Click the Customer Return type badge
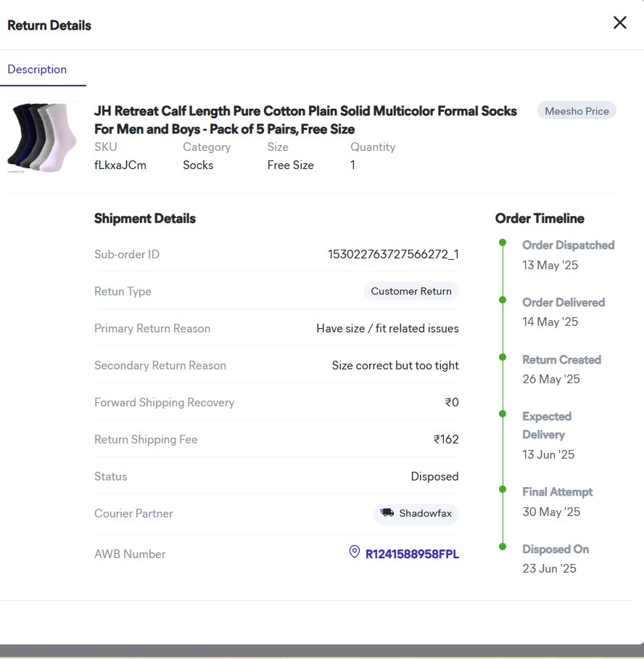This screenshot has height=659, width=644. pyautogui.click(x=411, y=291)
